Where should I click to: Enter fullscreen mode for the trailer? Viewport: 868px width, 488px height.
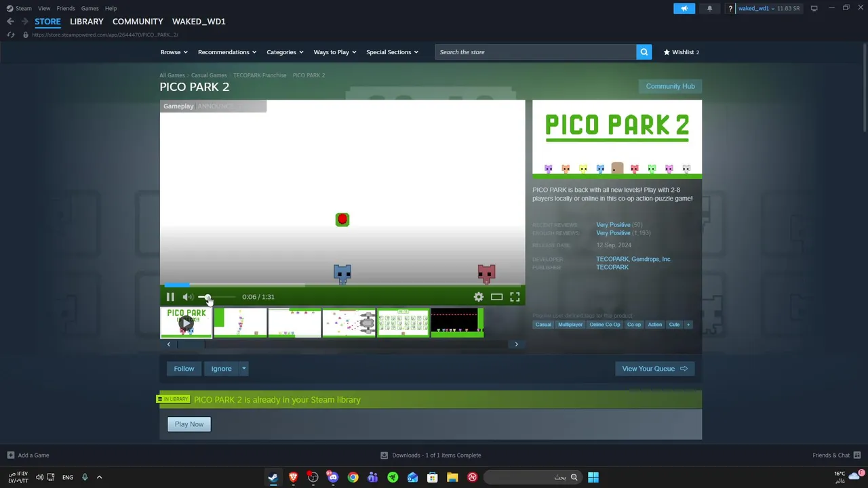[x=515, y=297]
